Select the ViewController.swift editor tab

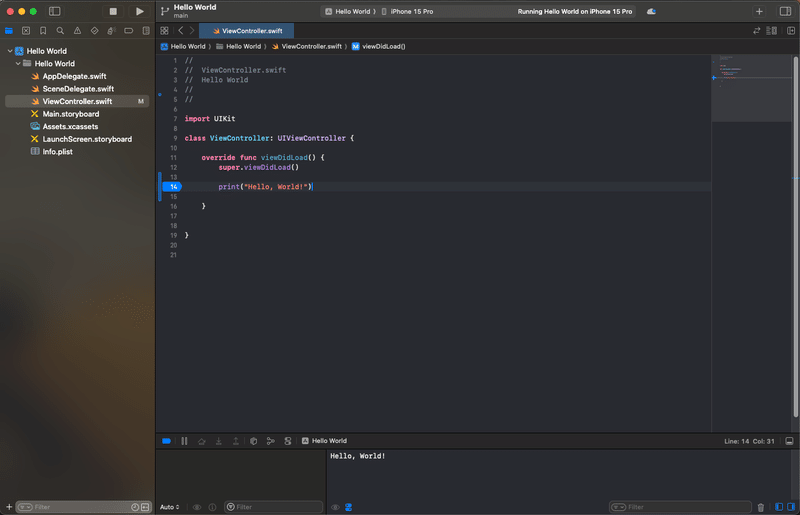tap(247, 31)
